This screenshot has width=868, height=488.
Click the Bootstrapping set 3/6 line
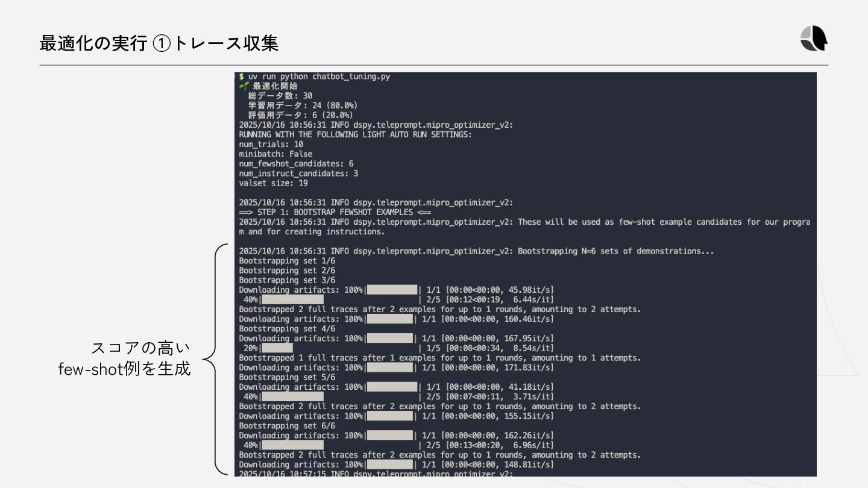[287, 280]
